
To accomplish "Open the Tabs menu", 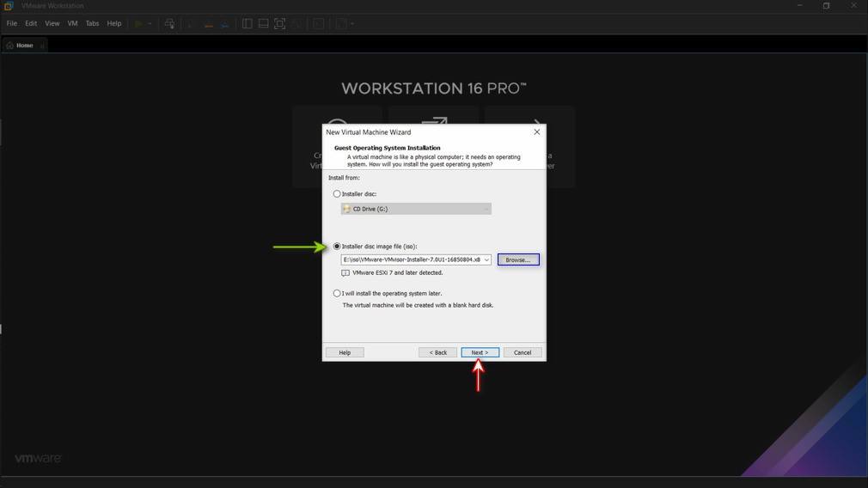I will point(92,23).
